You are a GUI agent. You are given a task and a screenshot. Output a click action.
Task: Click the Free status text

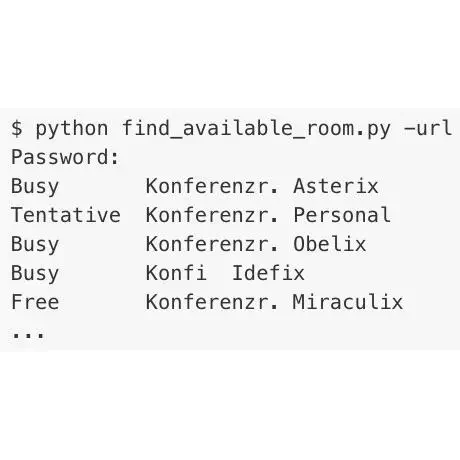tap(35, 302)
